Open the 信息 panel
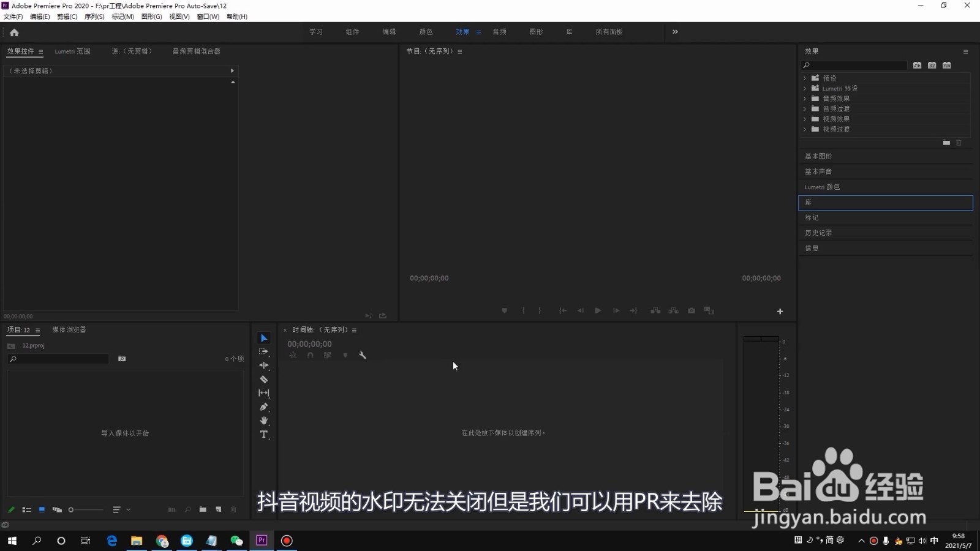This screenshot has width=980, height=551. 886,248
